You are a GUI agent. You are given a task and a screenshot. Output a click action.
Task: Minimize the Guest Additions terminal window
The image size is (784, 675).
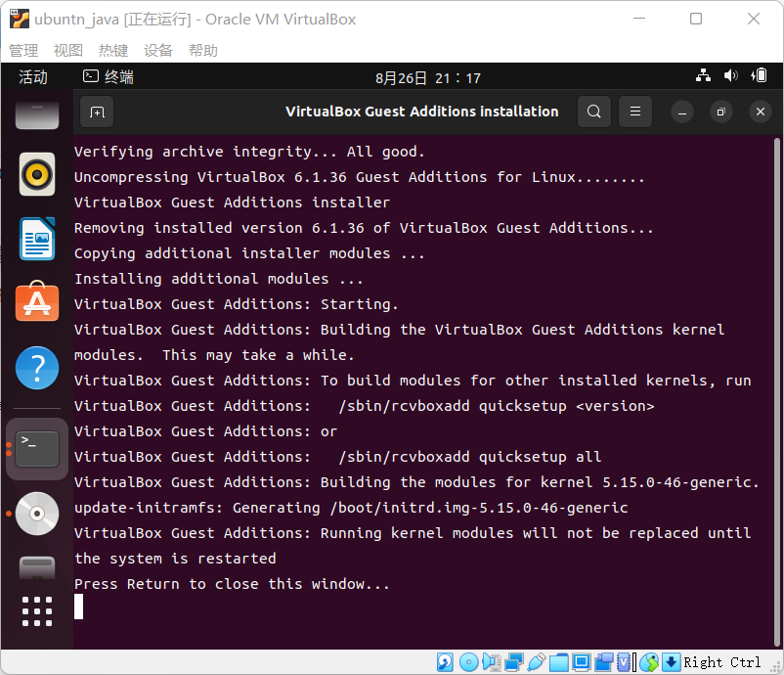pyautogui.click(x=682, y=112)
